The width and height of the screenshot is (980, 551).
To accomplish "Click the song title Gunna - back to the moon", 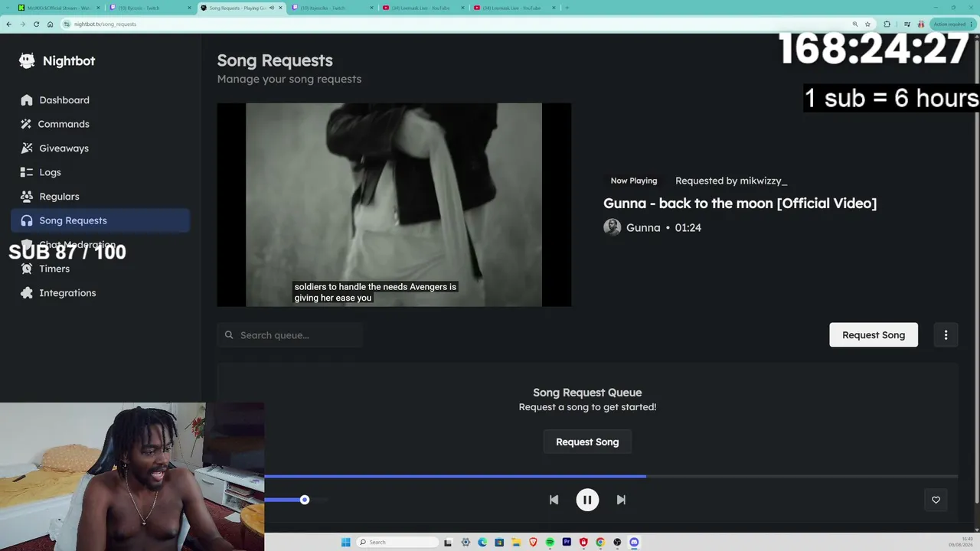I will click(x=740, y=203).
